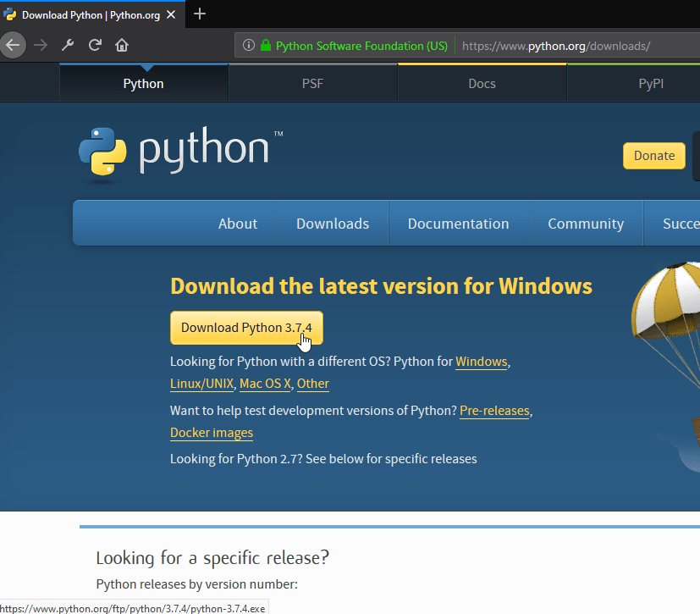Switch to the Docs tab

coord(482,83)
